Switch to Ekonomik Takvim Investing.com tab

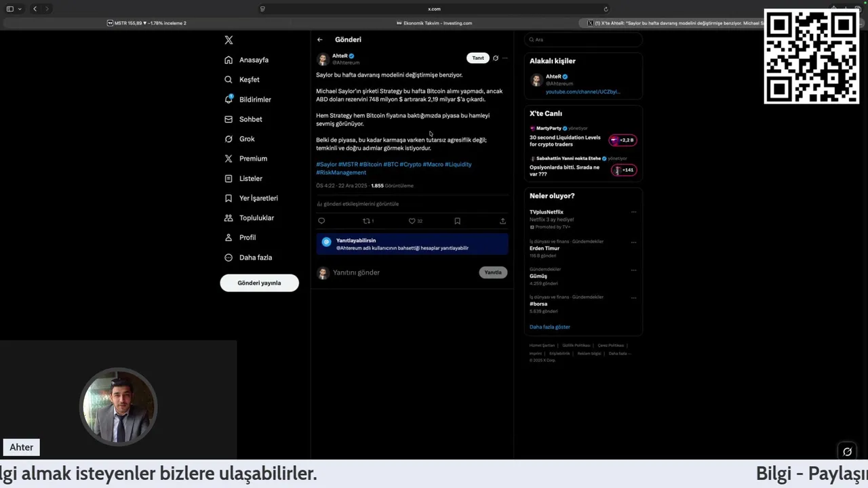[434, 23]
